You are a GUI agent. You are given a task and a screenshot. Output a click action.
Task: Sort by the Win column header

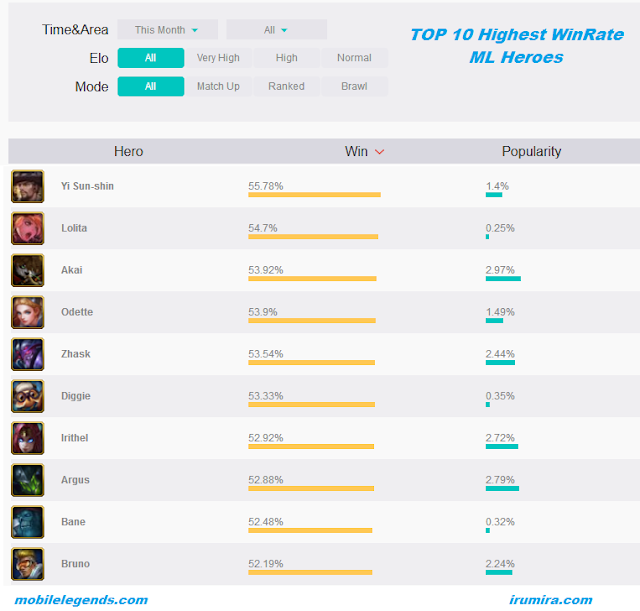(356, 151)
